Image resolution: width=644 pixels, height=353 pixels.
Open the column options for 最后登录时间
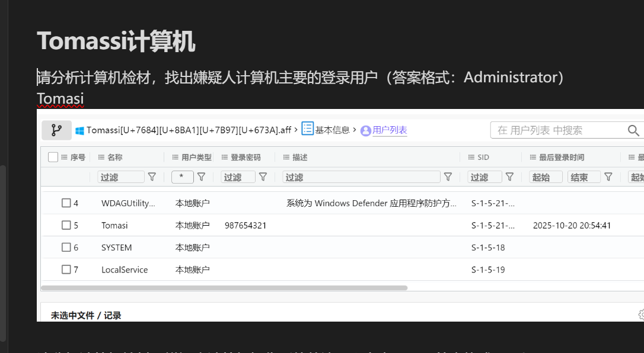[x=534, y=157]
